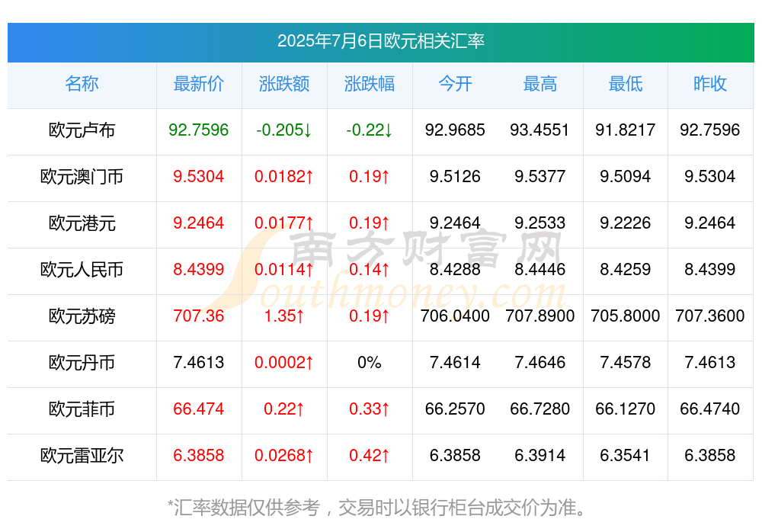Click the green latest price "92.7596"

tap(199, 130)
